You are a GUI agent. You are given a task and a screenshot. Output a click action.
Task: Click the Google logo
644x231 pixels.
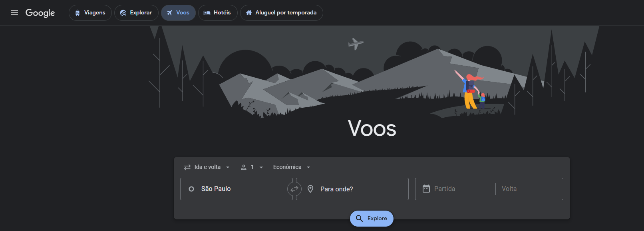tap(40, 13)
